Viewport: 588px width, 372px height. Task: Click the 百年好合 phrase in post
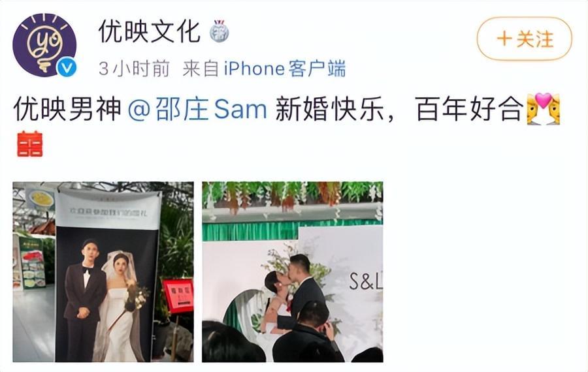(470, 109)
